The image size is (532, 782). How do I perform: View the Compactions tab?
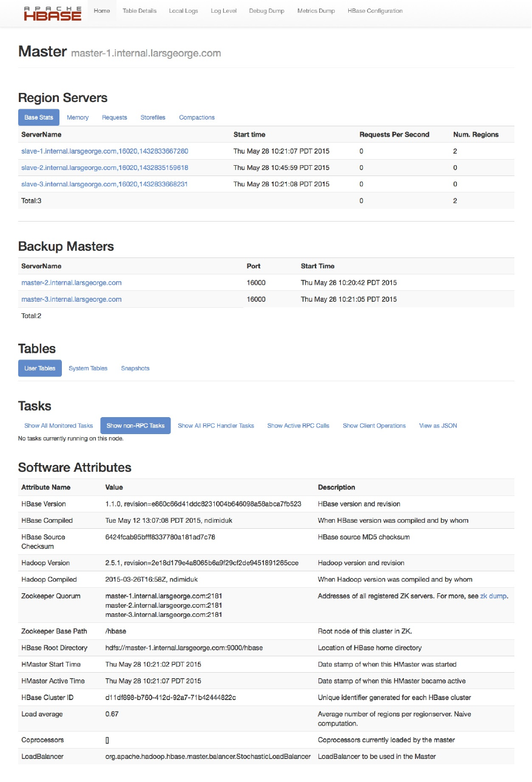pyautogui.click(x=197, y=117)
